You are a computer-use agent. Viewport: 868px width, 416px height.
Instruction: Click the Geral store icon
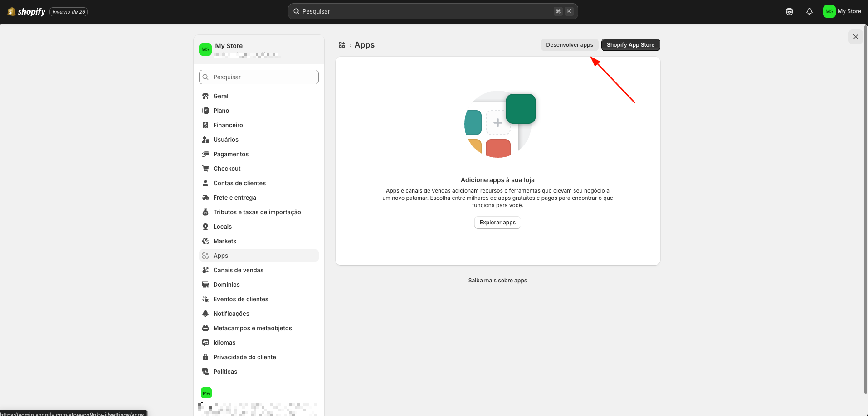pyautogui.click(x=205, y=96)
